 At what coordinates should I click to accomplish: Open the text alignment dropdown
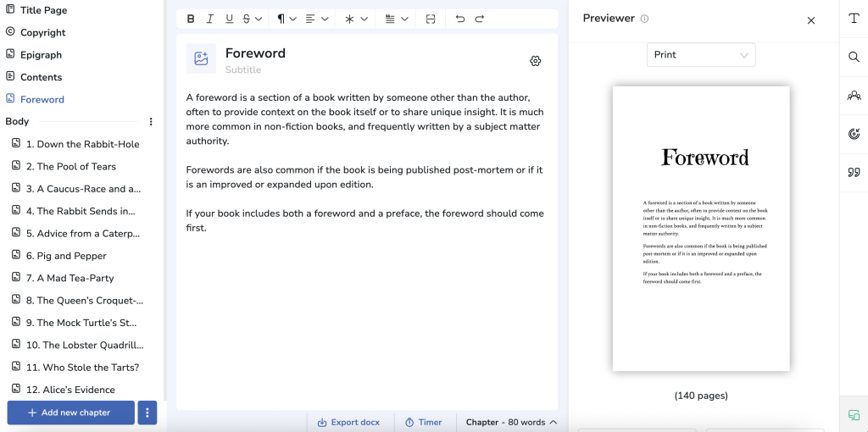pyautogui.click(x=317, y=19)
